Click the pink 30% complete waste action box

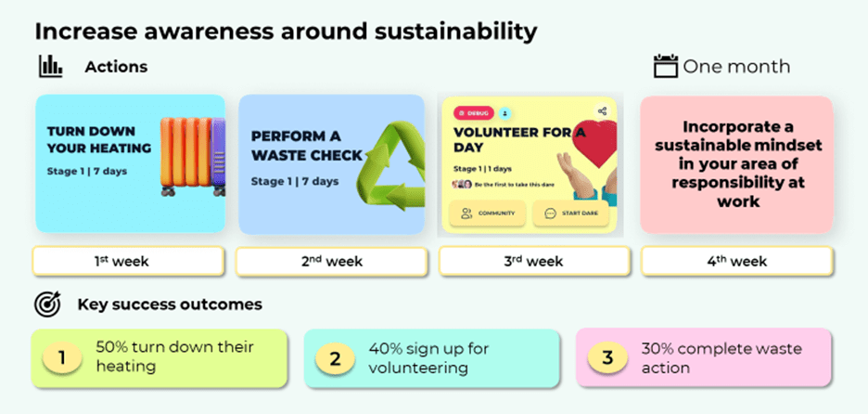(x=704, y=357)
